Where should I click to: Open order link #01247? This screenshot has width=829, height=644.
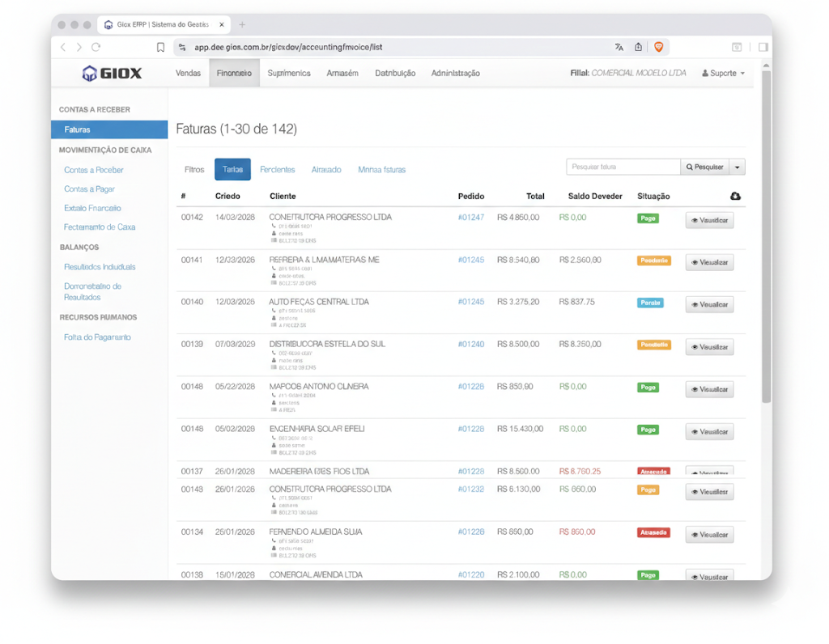(470, 218)
